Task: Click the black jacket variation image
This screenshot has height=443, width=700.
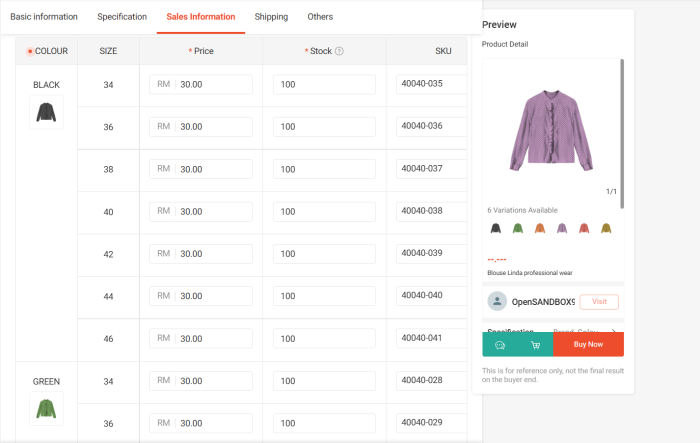Action: click(x=46, y=112)
